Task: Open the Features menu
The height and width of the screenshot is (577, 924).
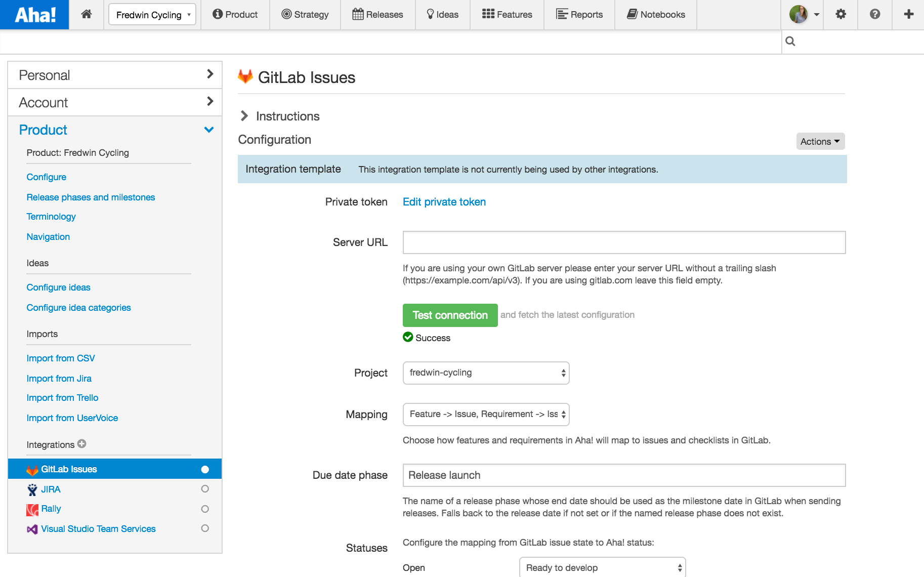Action: click(x=507, y=15)
